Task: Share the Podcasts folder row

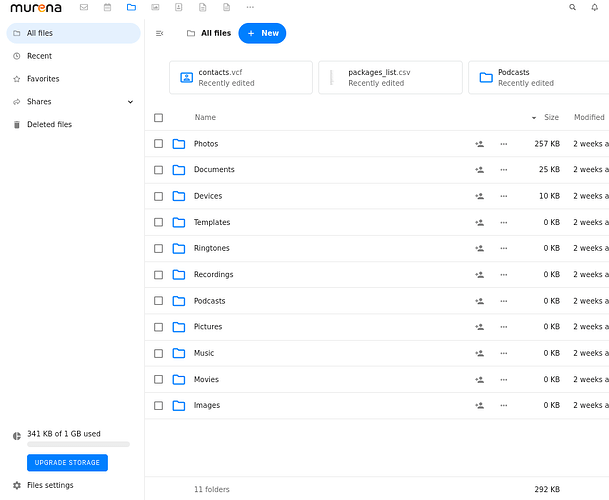Action: [x=480, y=301]
